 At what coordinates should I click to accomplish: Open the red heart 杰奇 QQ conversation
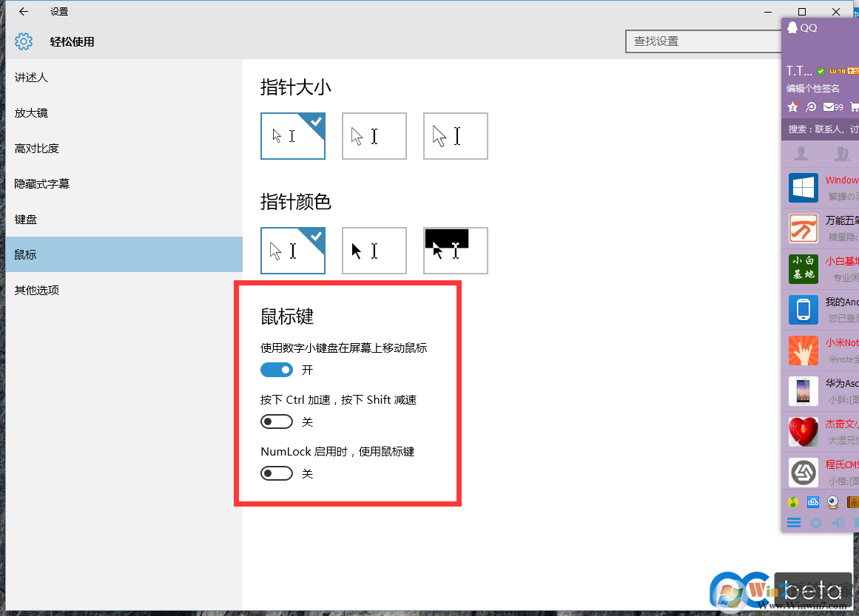pyautogui.click(x=820, y=432)
